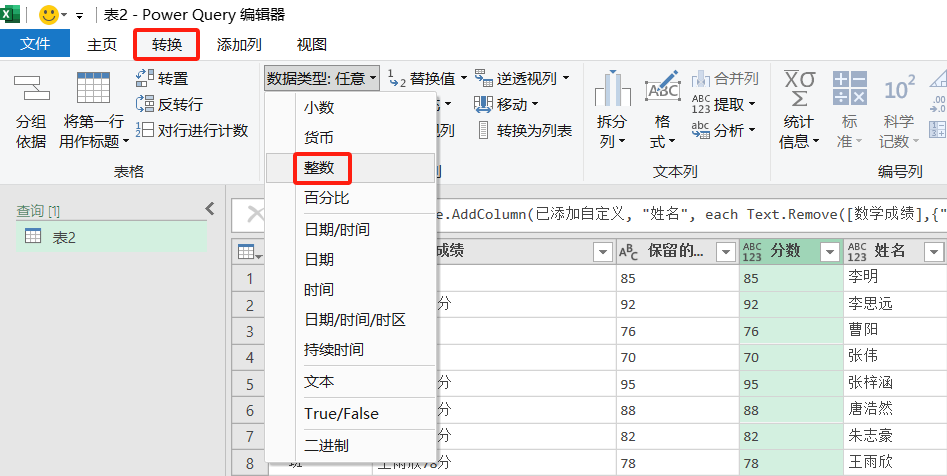This screenshot has width=947, height=476.
Task: Select 日期/时间/时区 data type option
Action: click(x=350, y=320)
